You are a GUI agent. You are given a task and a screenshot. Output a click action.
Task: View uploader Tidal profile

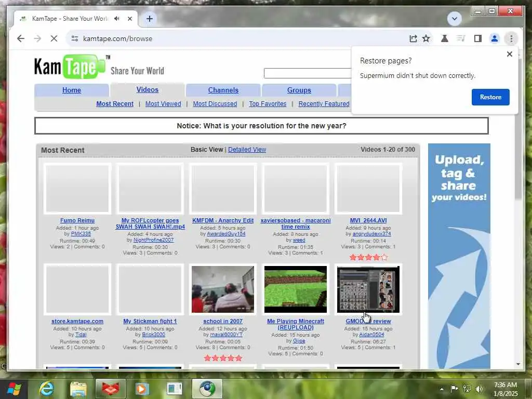coord(81,335)
